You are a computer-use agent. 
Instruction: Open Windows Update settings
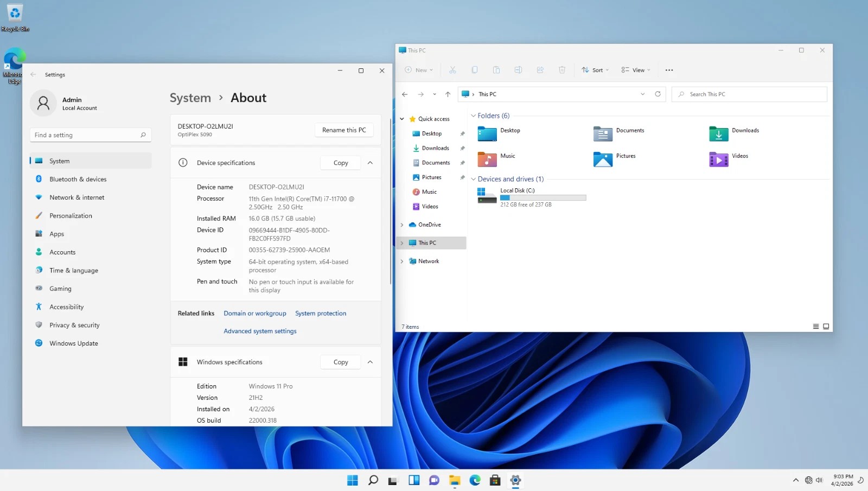[91, 343]
